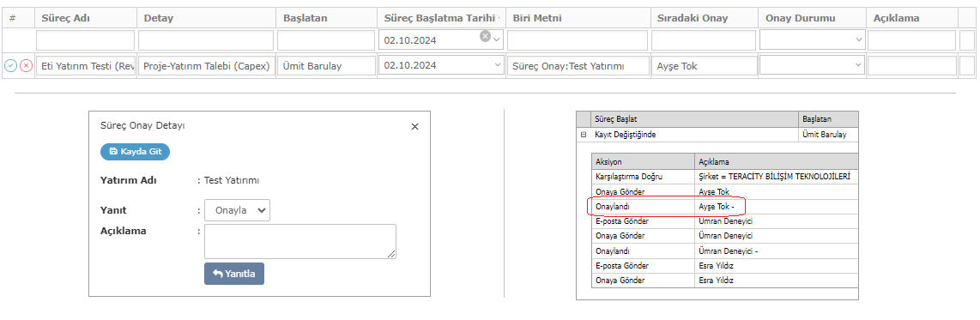
Task: Sort by Süreç Başlatma Tarihi column header
Action: pos(441,18)
